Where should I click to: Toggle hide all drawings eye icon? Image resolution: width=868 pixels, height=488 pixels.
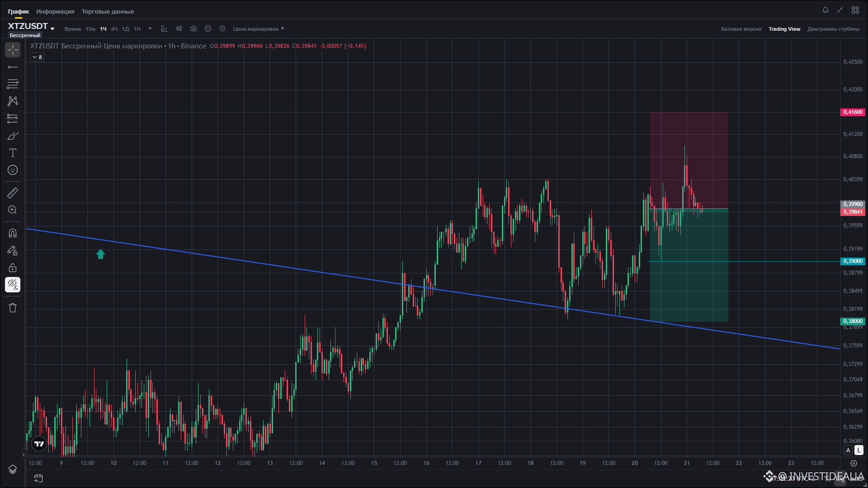(13, 285)
